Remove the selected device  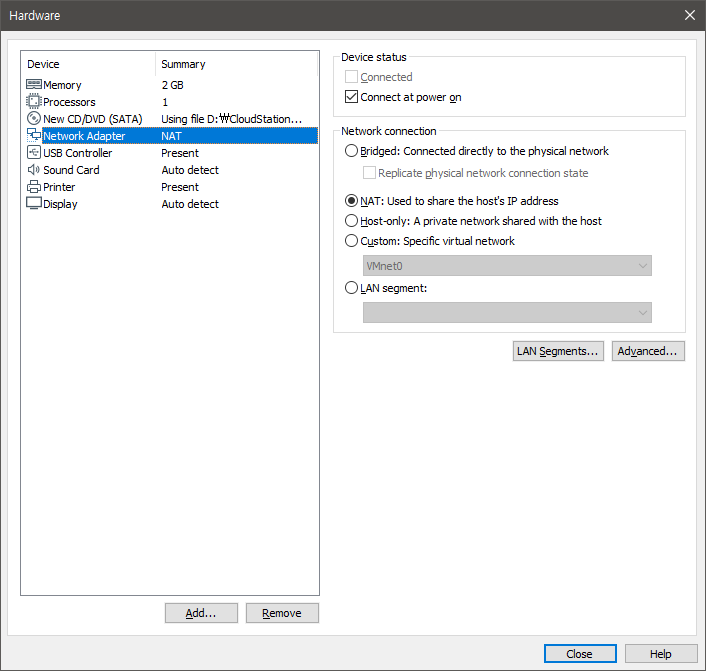coord(282,613)
